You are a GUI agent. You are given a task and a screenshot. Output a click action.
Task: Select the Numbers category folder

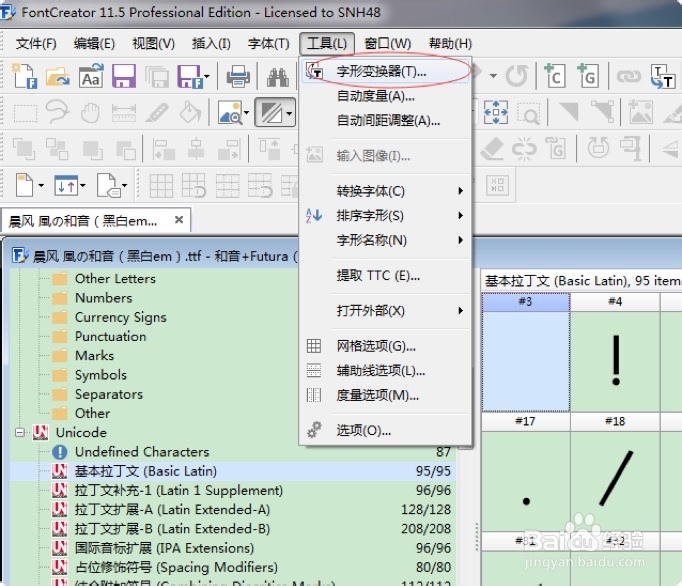click(x=104, y=298)
